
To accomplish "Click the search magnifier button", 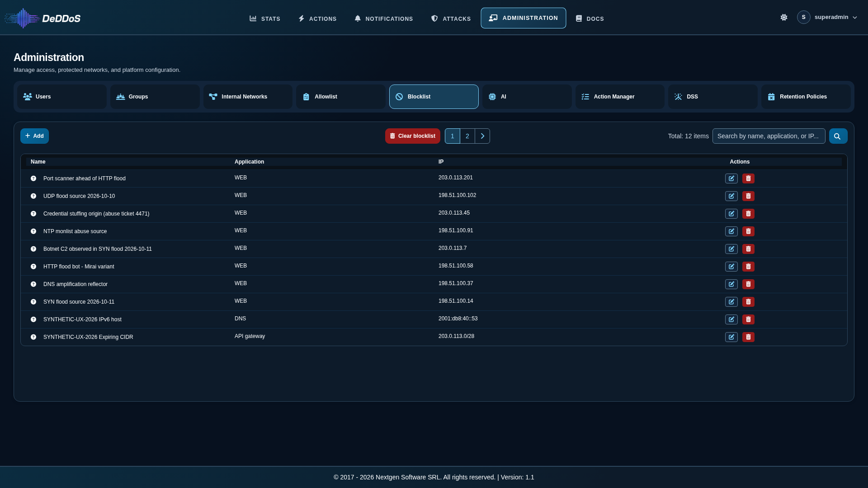I will tap(838, 136).
